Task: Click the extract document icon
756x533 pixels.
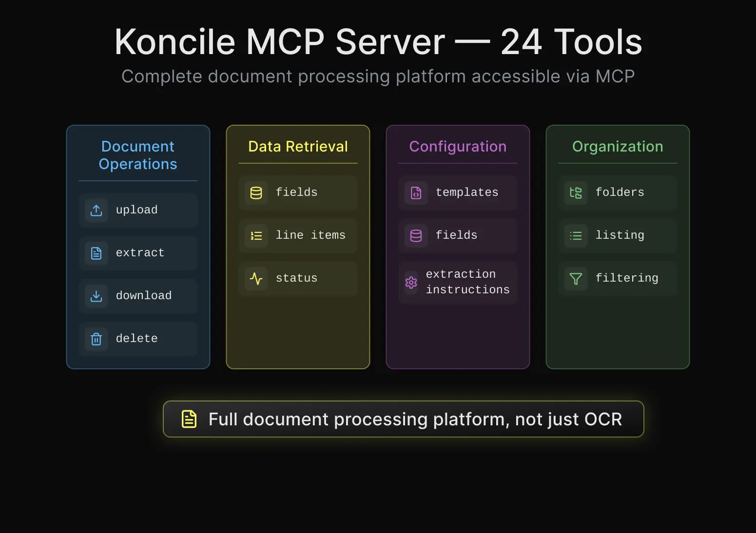Action: pos(97,253)
